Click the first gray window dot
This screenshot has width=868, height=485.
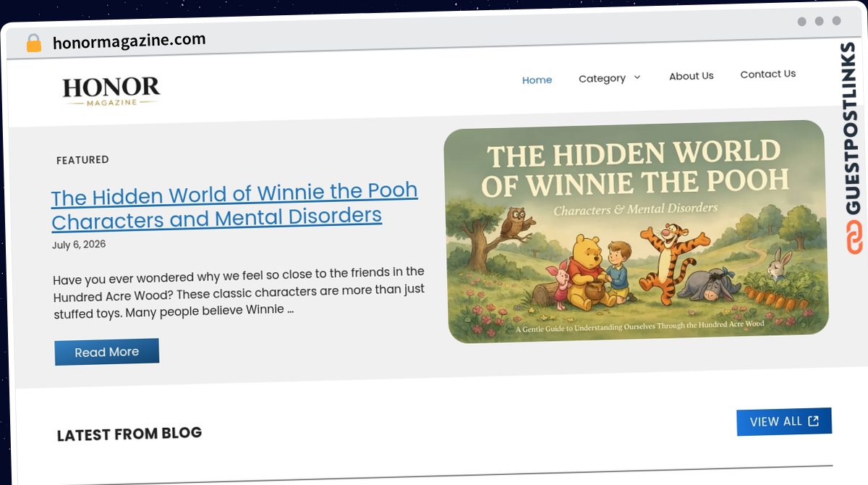(x=802, y=22)
